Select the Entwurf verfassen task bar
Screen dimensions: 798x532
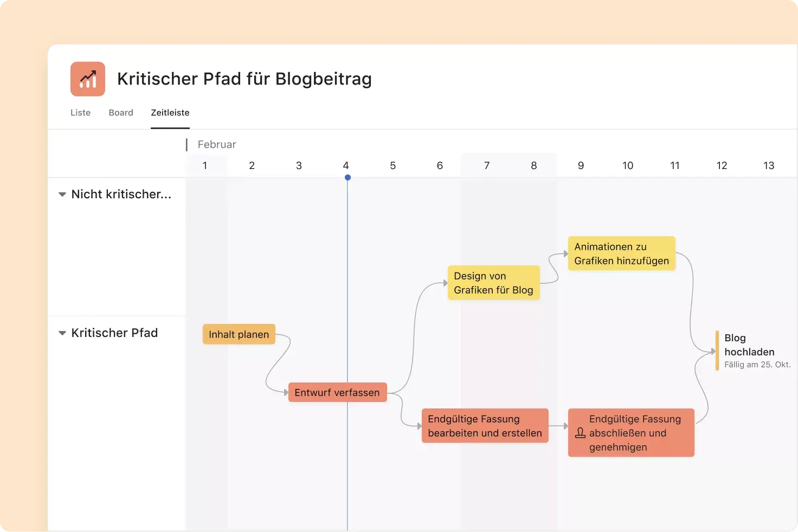click(337, 393)
